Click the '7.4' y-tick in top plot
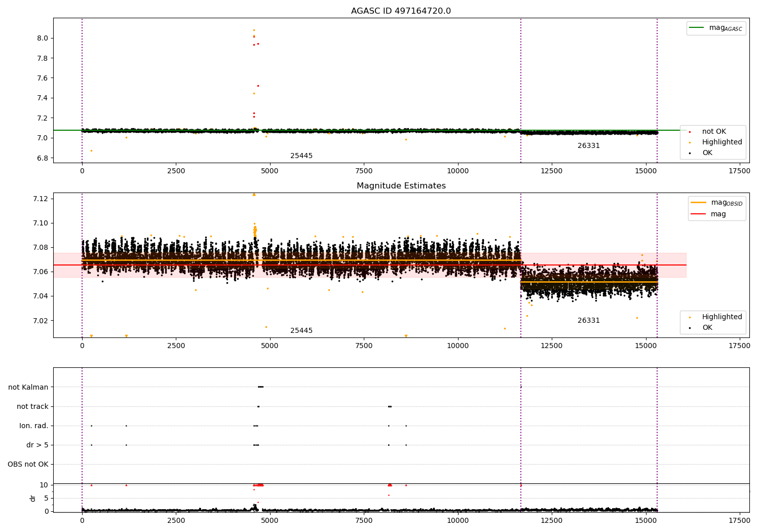Viewport: 760px width, 532px height. coord(42,98)
